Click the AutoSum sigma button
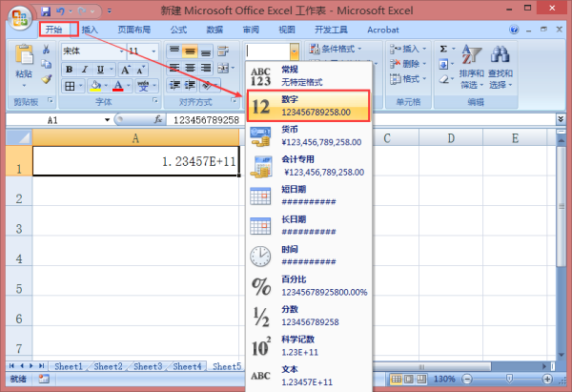Viewport: 572px width, 392px height. (443, 49)
